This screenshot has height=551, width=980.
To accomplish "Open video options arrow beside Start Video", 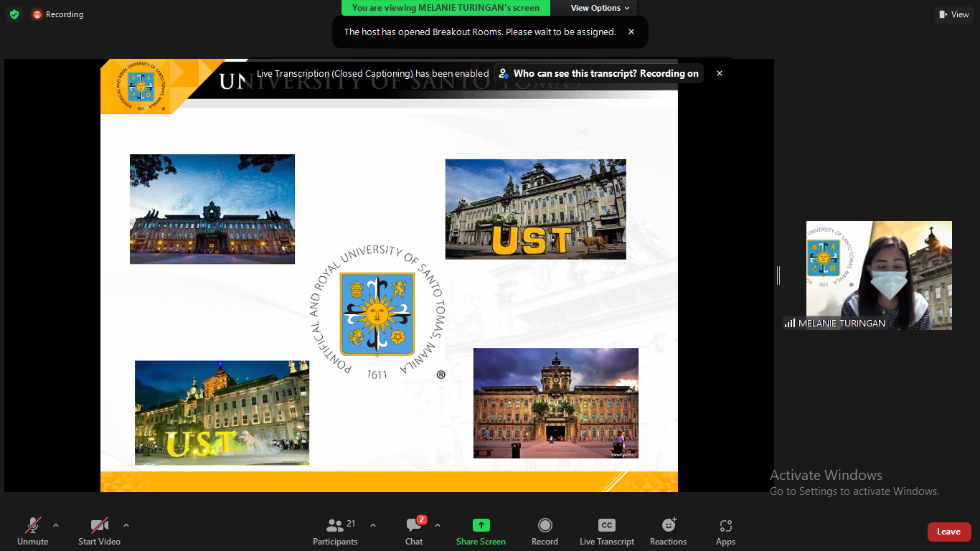I will tap(126, 525).
